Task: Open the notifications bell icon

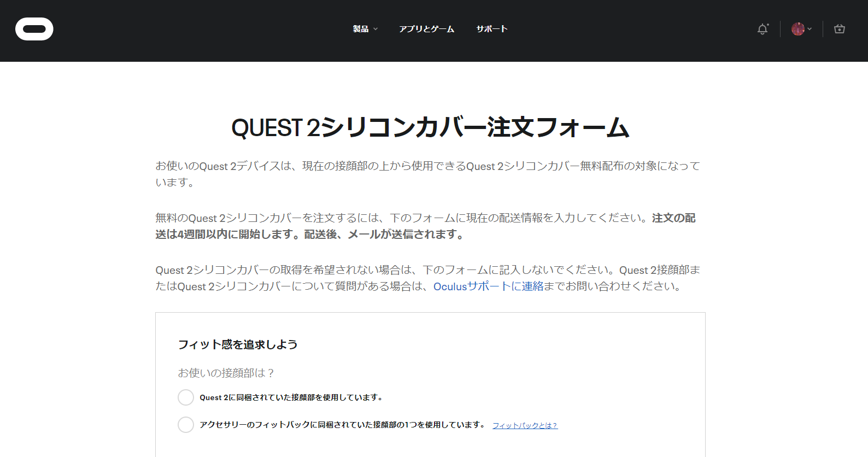Action: pos(763,29)
